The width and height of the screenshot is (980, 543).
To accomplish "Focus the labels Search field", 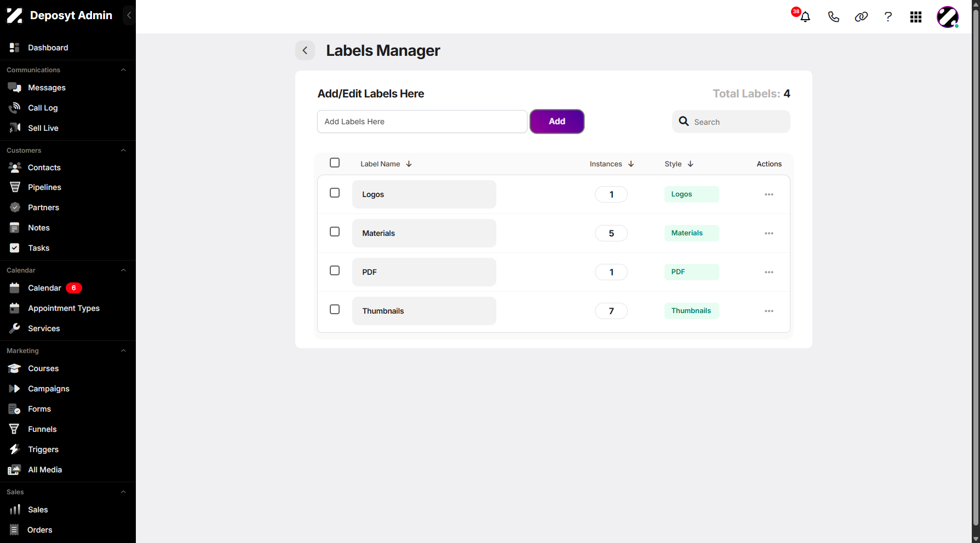I will [731, 122].
